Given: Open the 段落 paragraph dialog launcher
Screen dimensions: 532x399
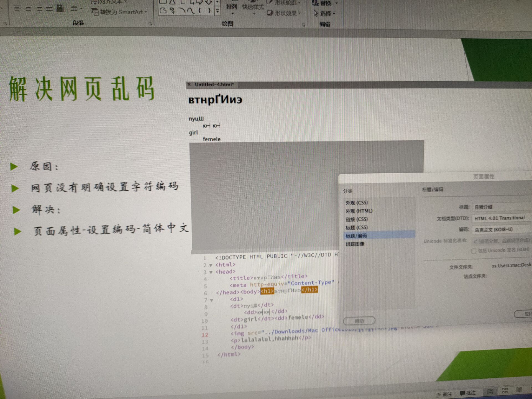Looking at the screenshot, I should (150, 24).
